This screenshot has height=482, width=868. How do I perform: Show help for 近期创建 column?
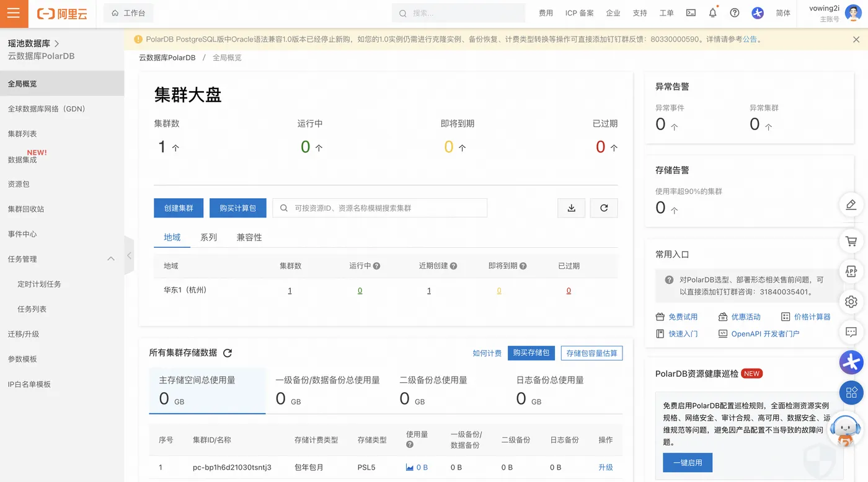453,266
